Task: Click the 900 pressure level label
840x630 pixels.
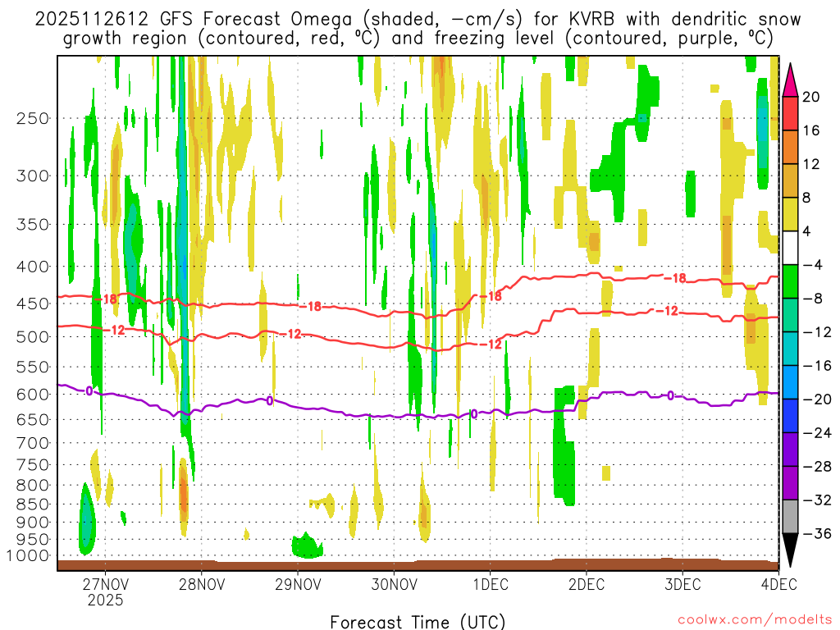Action: point(33,523)
